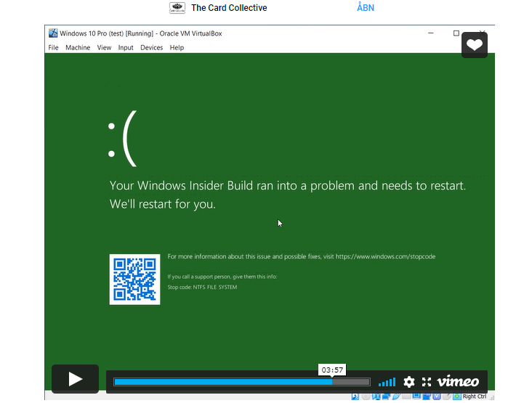532x403 pixels.
Task: Open the View menu
Action: (x=104, y=47)
